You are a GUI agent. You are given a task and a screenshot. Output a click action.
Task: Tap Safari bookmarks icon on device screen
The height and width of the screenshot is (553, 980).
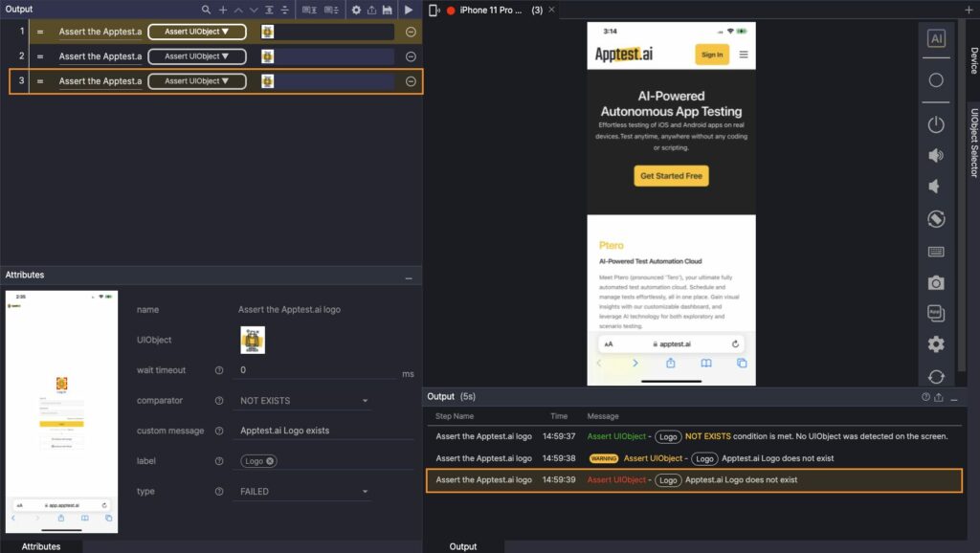706,363
